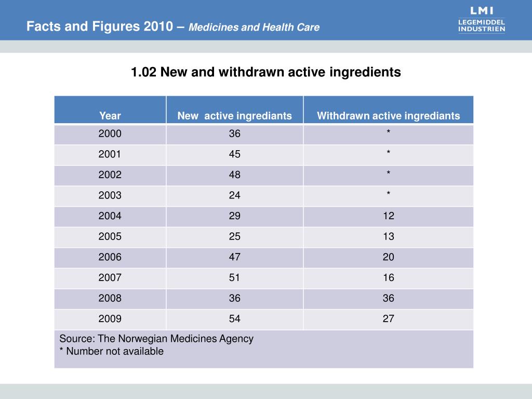Click the withdrawn asterisk in the 2001 row
The height and width of the screenshot is (399, 532).
[389, 152]
